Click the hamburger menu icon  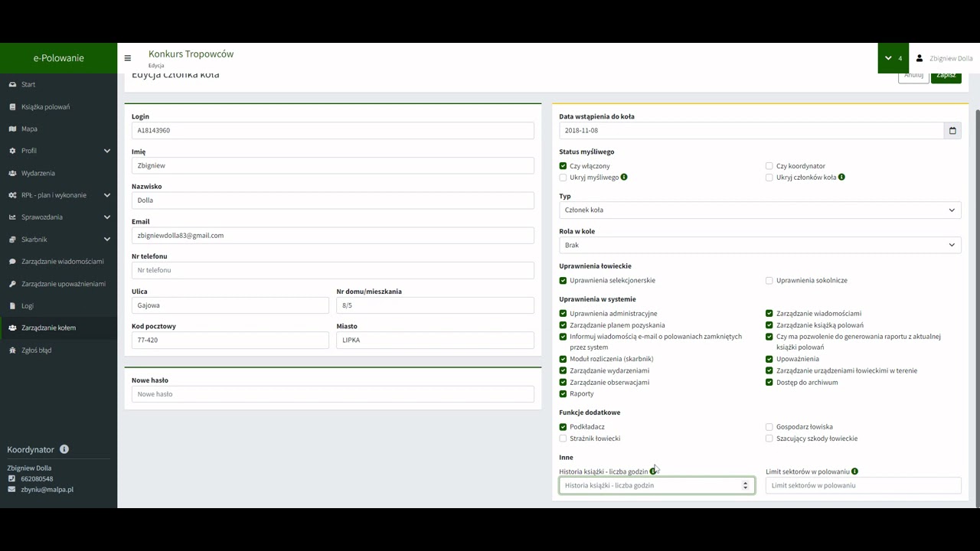point(128,58)
